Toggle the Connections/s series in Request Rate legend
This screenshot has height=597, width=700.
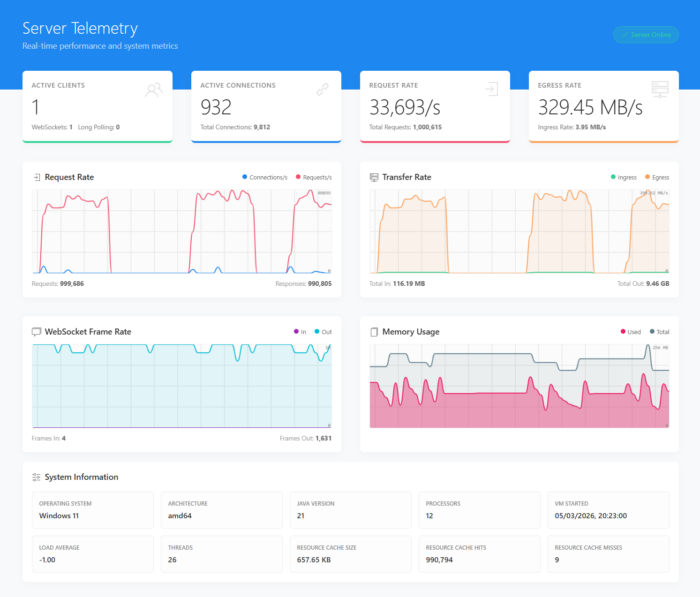pyautogui.click(x=264, y=177)
